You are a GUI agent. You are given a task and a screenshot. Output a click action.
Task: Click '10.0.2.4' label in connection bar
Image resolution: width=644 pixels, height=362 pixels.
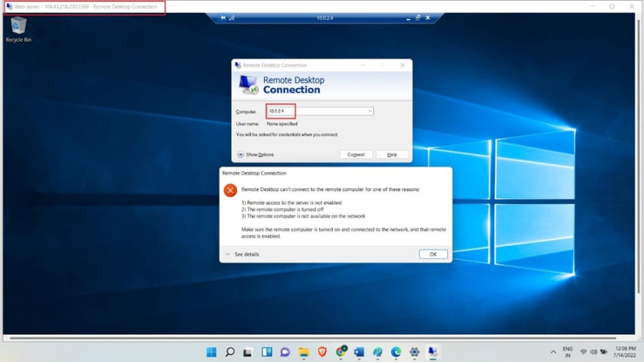(325, 18)
